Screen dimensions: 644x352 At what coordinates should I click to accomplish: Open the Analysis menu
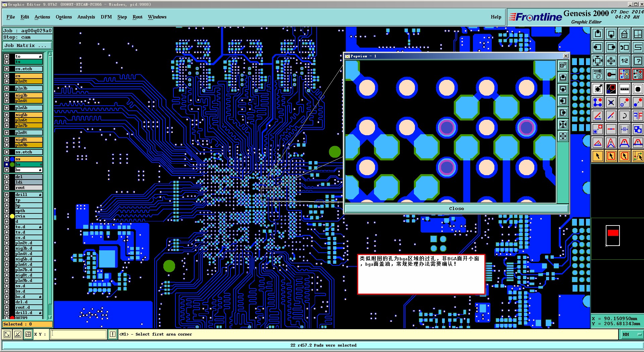click(86, 17)
